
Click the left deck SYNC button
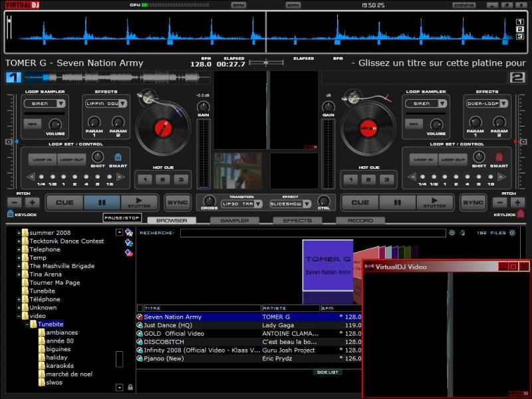(x=178, y=202)
